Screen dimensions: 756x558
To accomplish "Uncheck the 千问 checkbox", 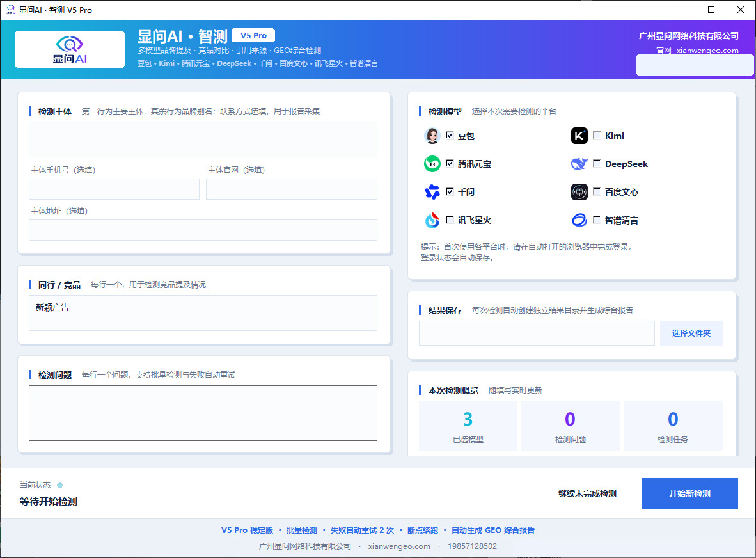I will click(450, 191).
